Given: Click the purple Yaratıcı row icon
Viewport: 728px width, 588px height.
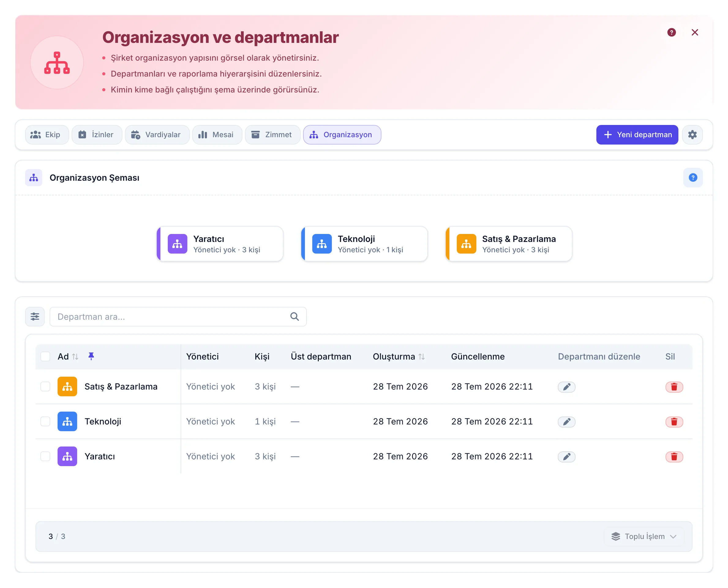Looking at the screenshot, I should 67,456.
